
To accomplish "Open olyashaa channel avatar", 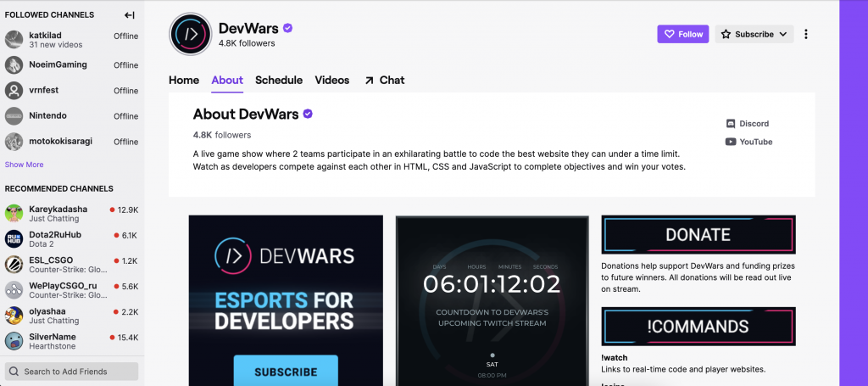I will (14, 315).
